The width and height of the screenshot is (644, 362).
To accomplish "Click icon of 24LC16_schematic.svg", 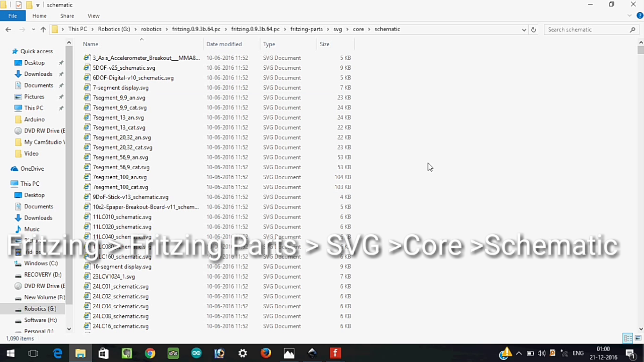I will [87, 326].
